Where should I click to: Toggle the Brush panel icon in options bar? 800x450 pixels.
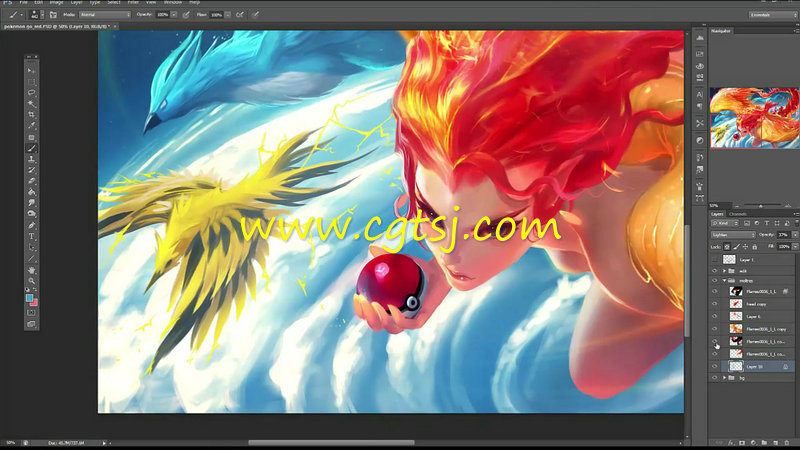(53, 15)
